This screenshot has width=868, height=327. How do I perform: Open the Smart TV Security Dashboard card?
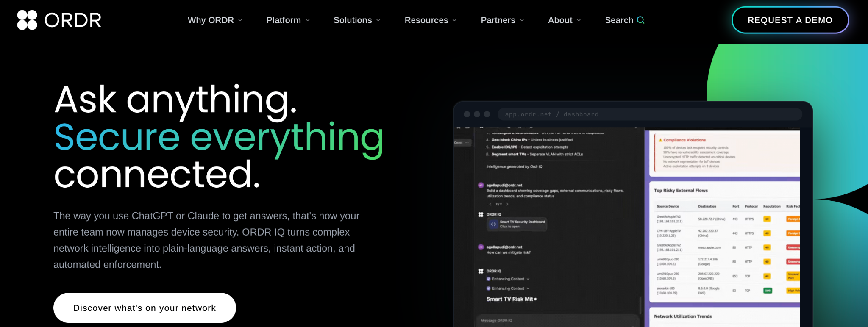[x=517, y=224]
